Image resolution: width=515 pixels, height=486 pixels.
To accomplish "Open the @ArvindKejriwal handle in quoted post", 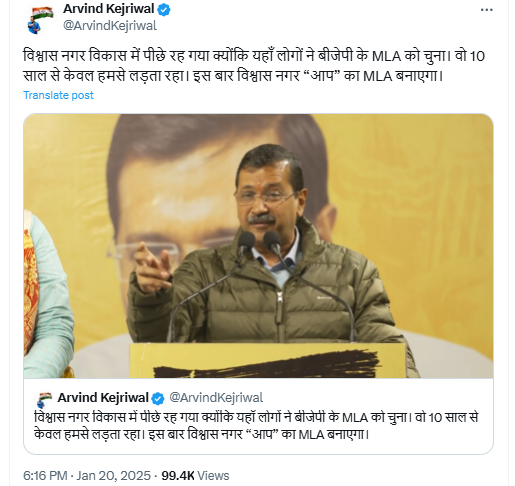I will [216, 398].
